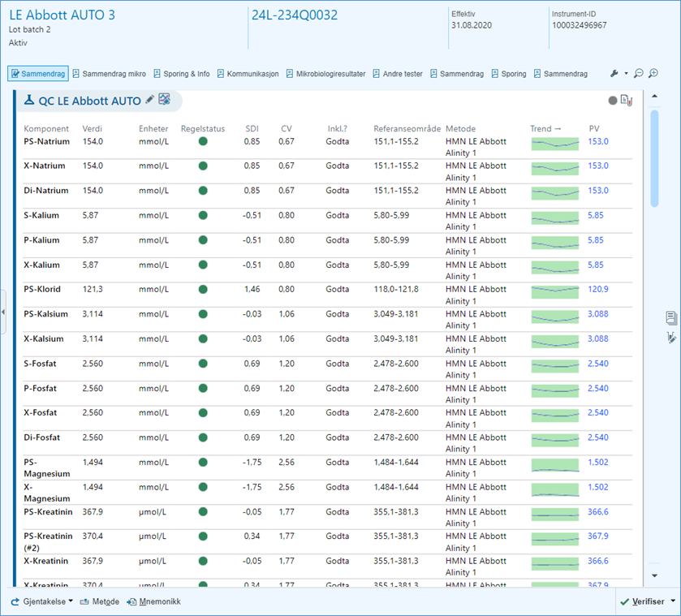Viewport: 681px width, 616px height.
Task: Click the green rule status dot for PS-Kalsium
Action: [203, 314]
